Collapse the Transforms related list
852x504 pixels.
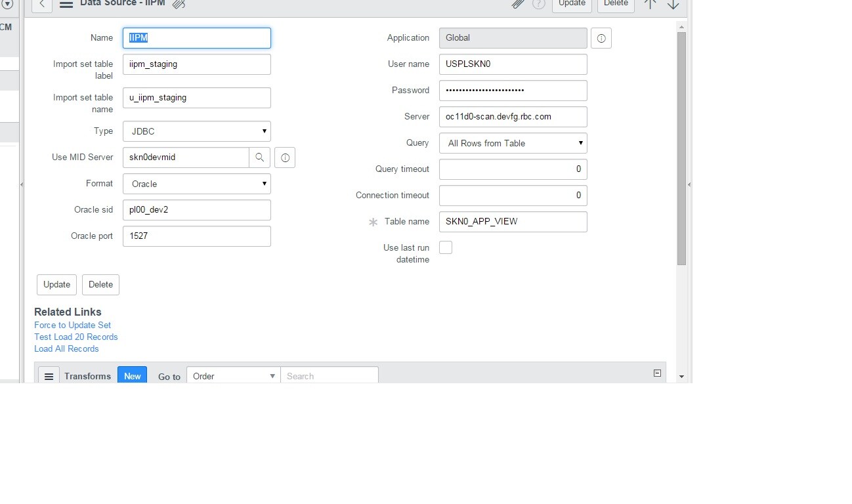657,373
